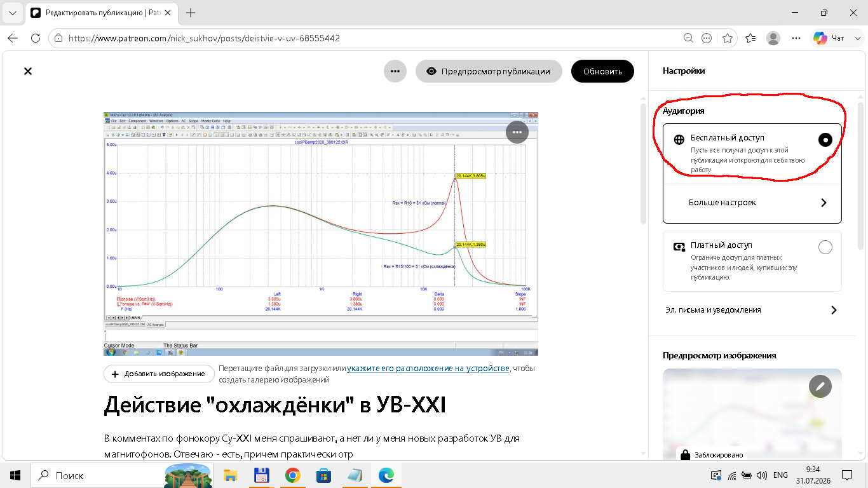The image size is (868, 488).
Task: Click the address bar URL
Action: click(x=204, y=38)
